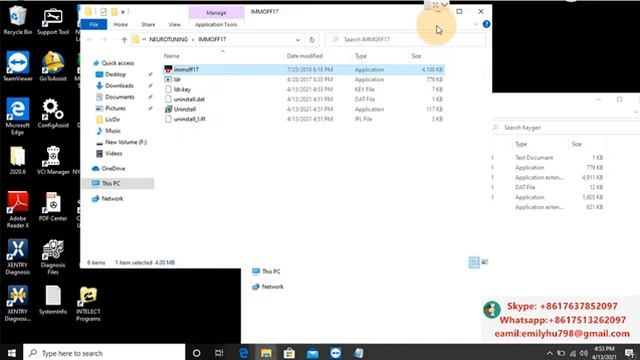Viewport: 640px width, 360px height.
Task: Click the Cortana circle on the taskbar
Action: [196, 353]
